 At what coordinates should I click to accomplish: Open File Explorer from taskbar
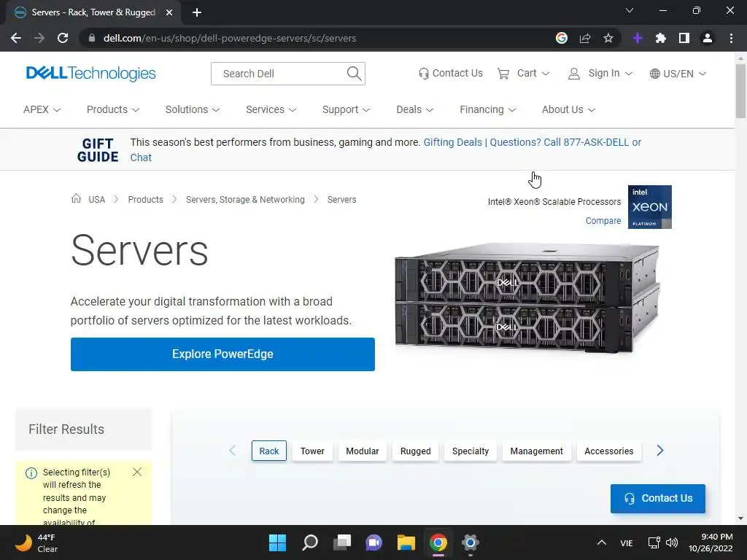click(406, 542)
